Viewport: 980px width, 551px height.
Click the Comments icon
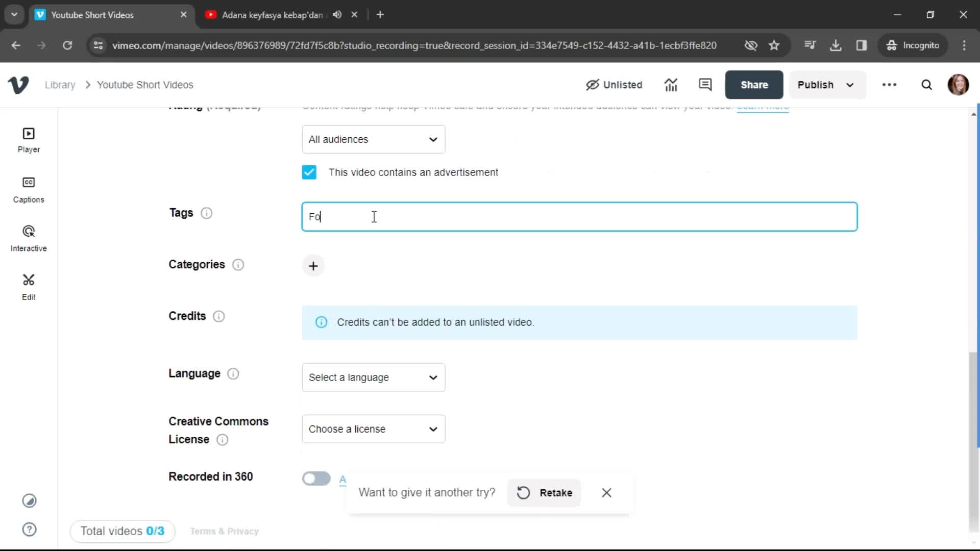click(x=706, y=85)
